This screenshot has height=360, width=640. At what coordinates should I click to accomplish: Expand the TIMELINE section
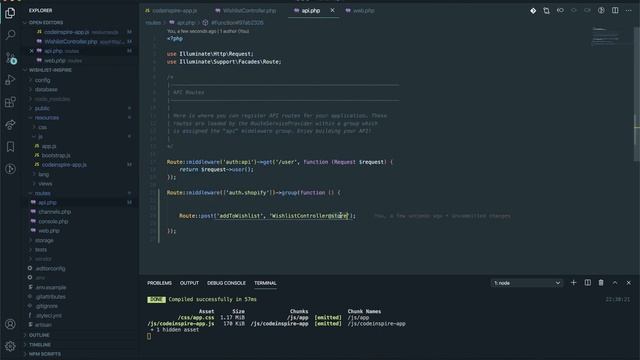(40, 345)
